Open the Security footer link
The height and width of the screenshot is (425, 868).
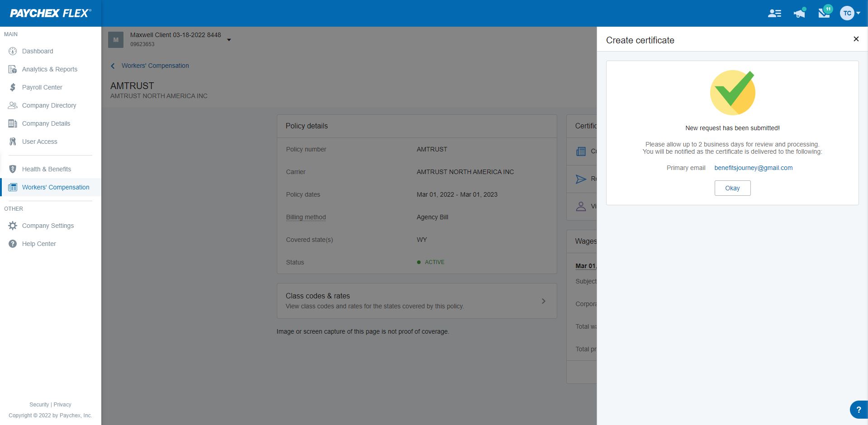tap(39, 405)
